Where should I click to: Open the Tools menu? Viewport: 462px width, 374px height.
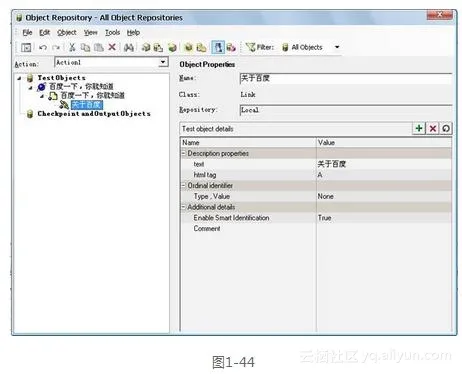[x=112, y=33]
